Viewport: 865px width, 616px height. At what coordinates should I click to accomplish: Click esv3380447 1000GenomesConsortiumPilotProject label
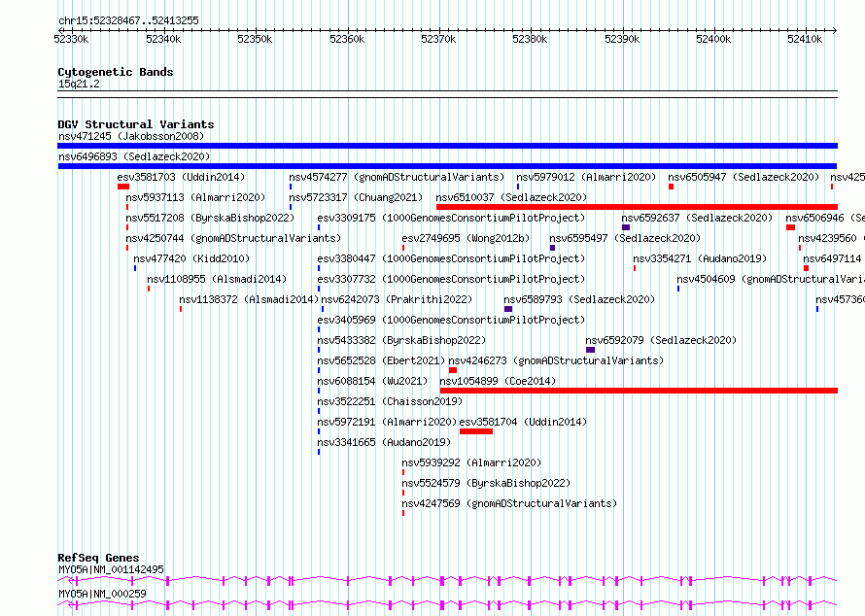tap(451, 258)
